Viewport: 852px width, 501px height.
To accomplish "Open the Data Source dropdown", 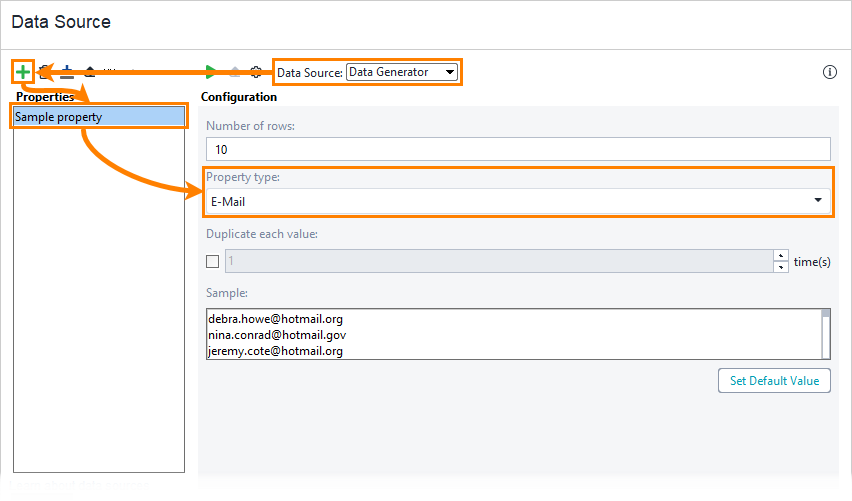I will [x=402, y=72].
